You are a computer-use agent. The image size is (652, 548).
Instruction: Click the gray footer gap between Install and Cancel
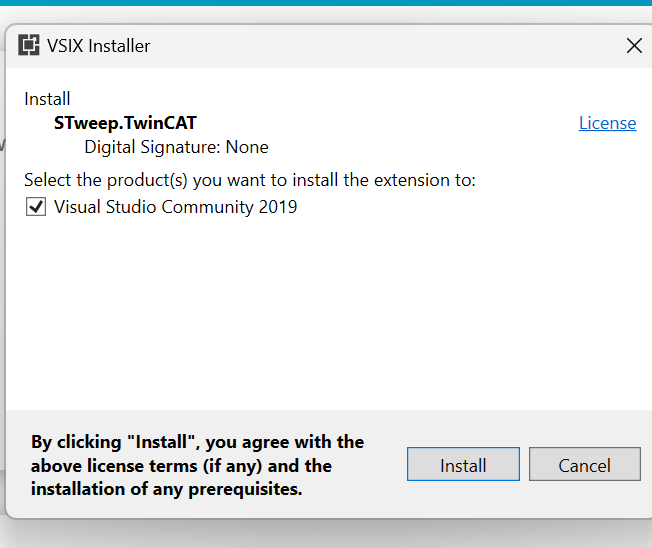[524, 464]
